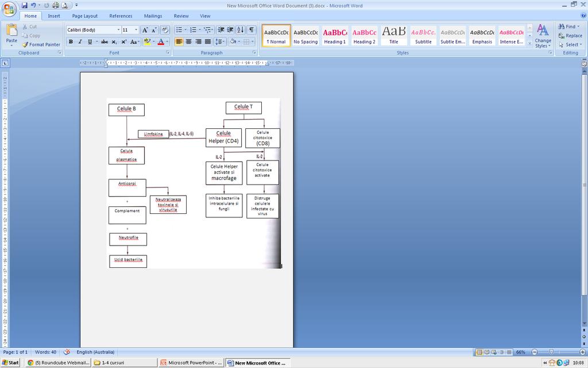Switch to the Insert tab
588x368 pixels.
53,16
